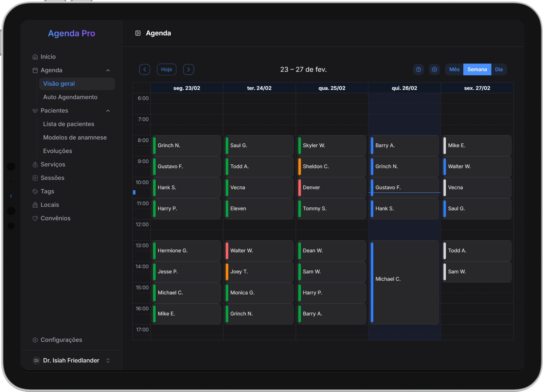The height and width of the screenshot is (392, 543).
Task: Collapse the Pacientes sidebar section
Action: tap(108, 111)
